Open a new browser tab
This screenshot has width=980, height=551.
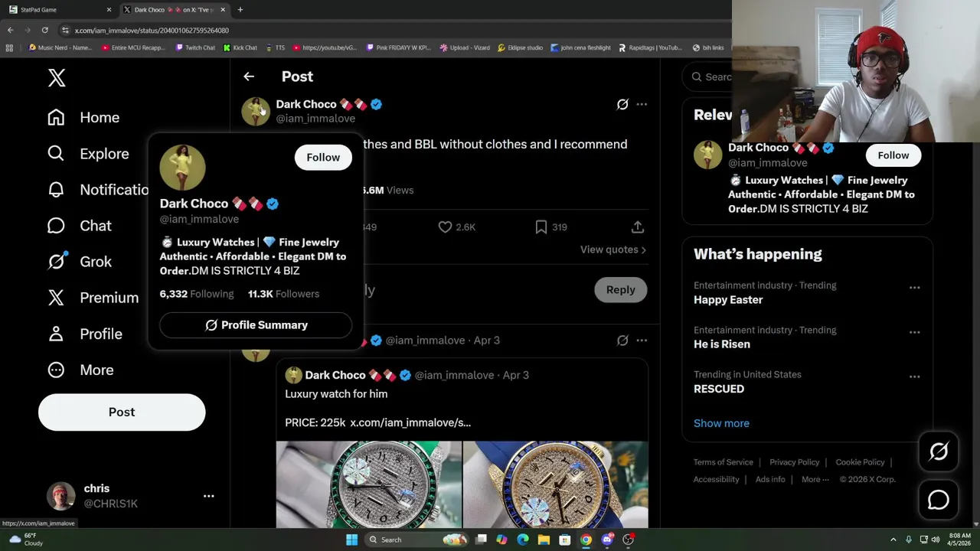[x=240, y=10]
